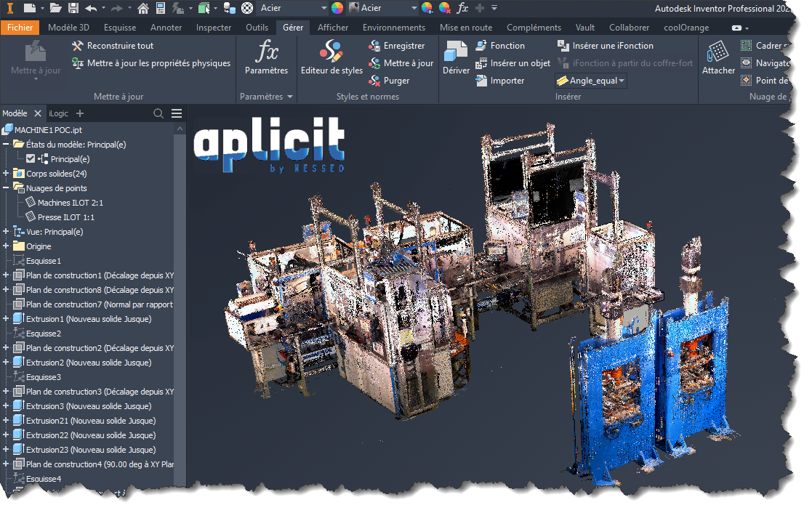Switch to the Modèle 3D ribbon tab
Image resolution: width=812 pixels, height=513 pixels.
click(69, 28)
